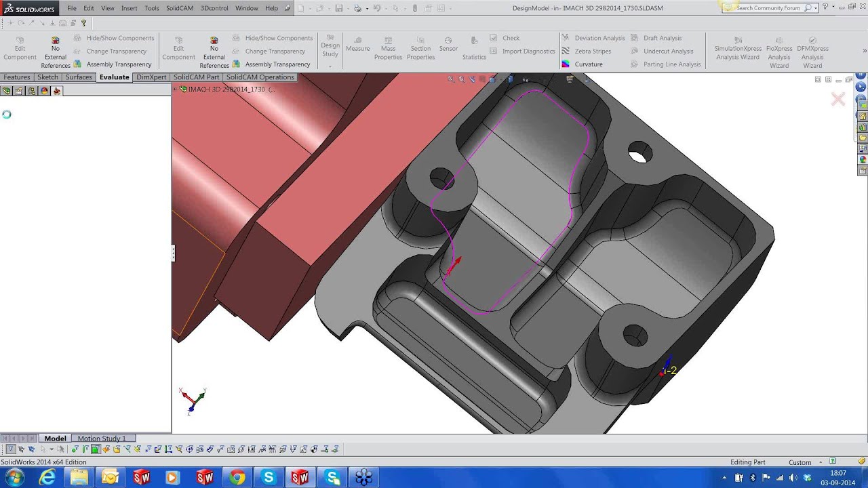This screenshot has height=488, width=868.
Task: Click Deviation Analysis
Action: click(593, 38)
